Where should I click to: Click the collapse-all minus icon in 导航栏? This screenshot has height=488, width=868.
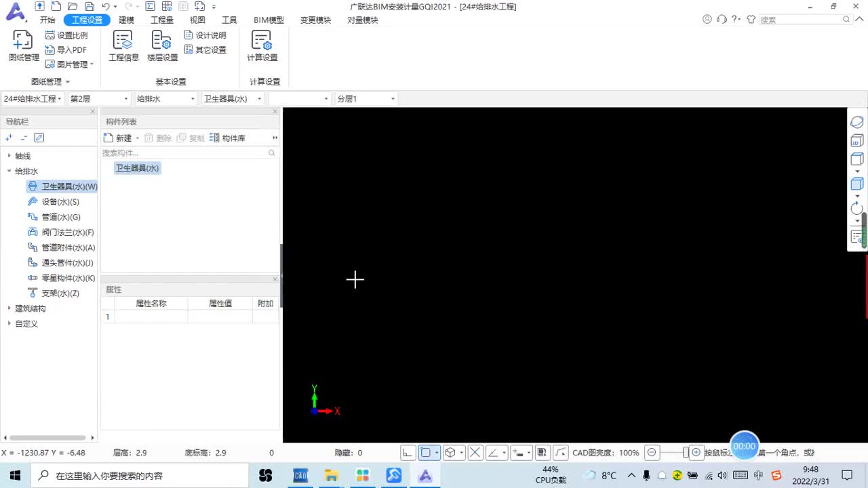[x=24, y=138]
